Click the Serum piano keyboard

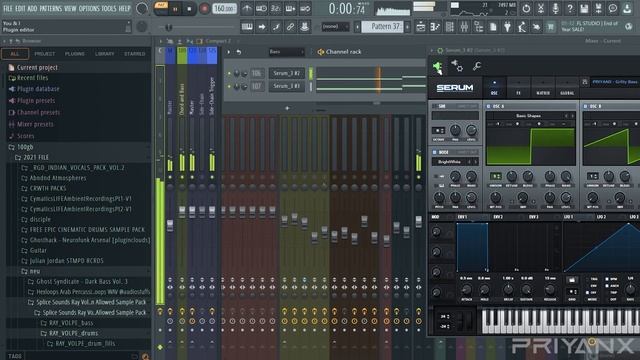click(560, 321)
